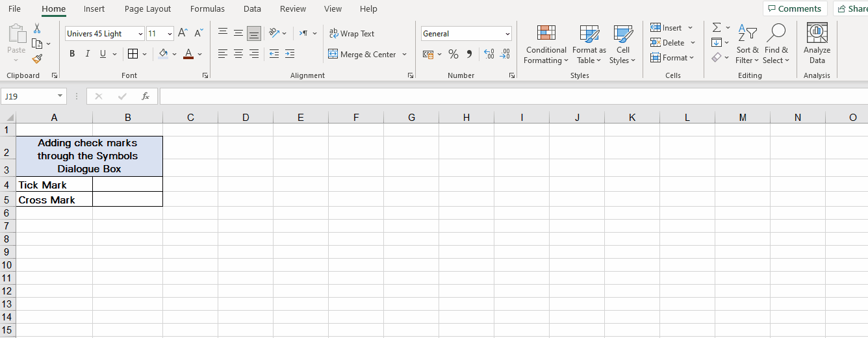Viewport: 868px width, 338px height.
Task: Click Analyze Data button
Action: [x=817, y=44]
